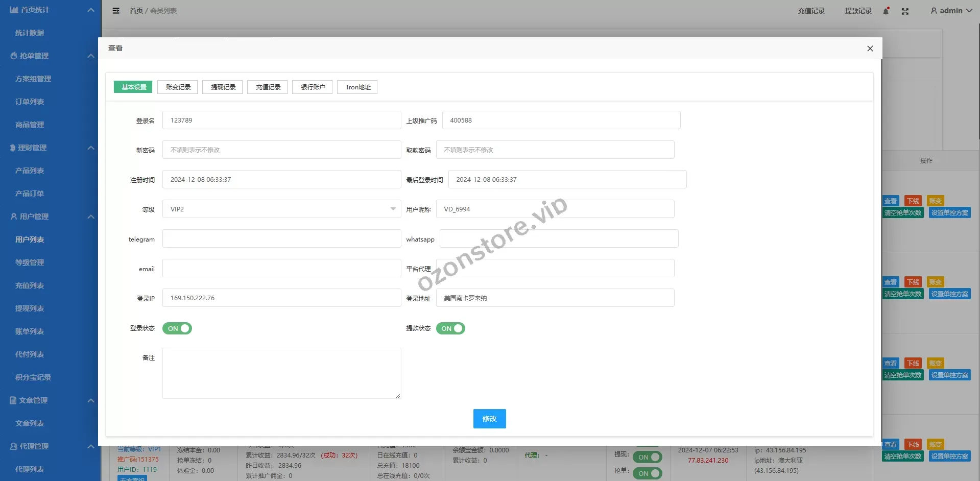The width and height of the screenshot is (980, 481).
Task: Click the admin user avatar icon
Action: pos(934,11)
